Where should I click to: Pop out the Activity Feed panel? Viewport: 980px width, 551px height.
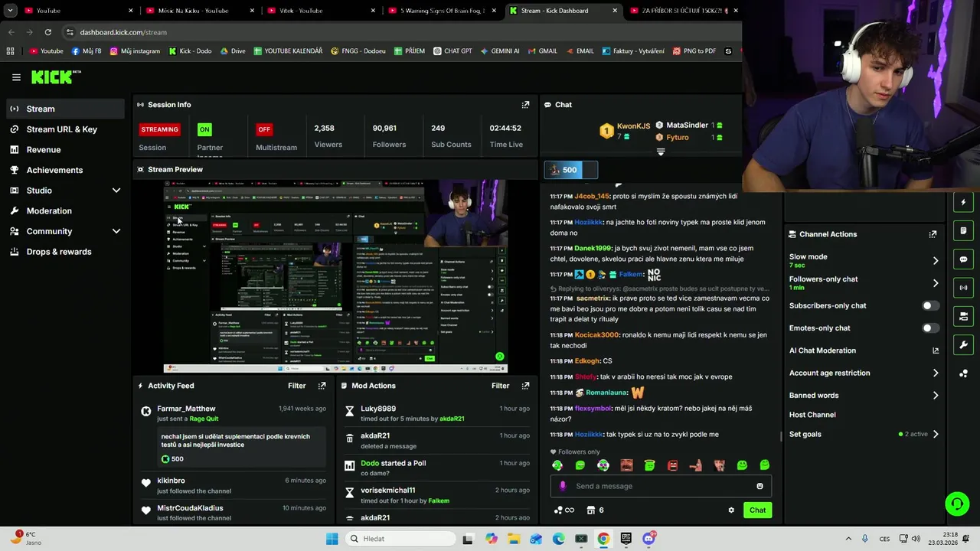tap(322, 386)
